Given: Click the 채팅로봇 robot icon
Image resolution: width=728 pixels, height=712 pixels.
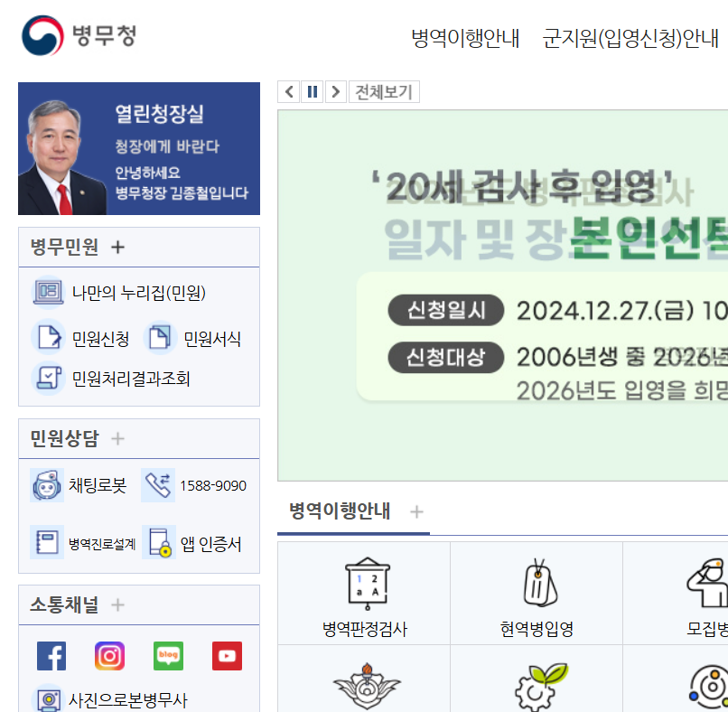Looking at the screenshot, I should 47,485.
